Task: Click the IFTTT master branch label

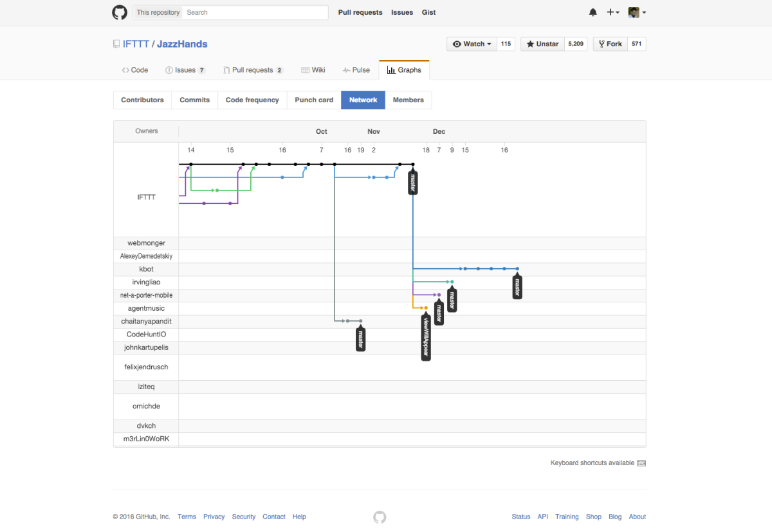Action: (412, 181)
